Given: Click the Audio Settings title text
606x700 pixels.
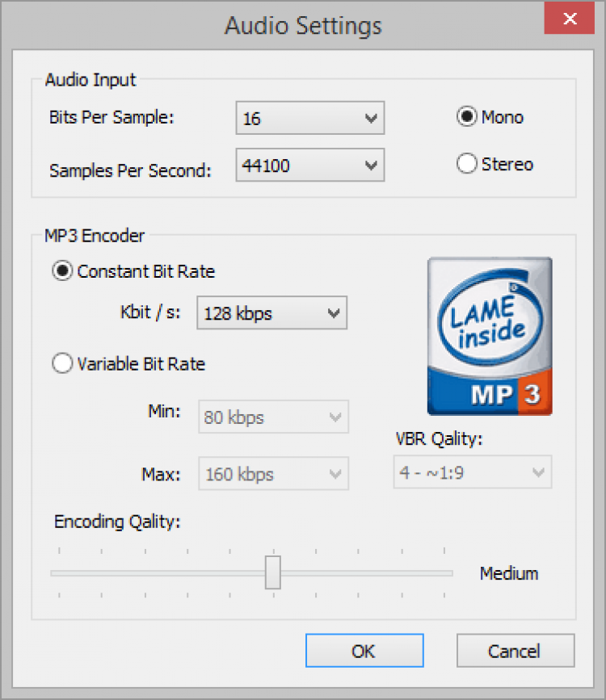Looking at the screenshot, I should click(303, 26).
